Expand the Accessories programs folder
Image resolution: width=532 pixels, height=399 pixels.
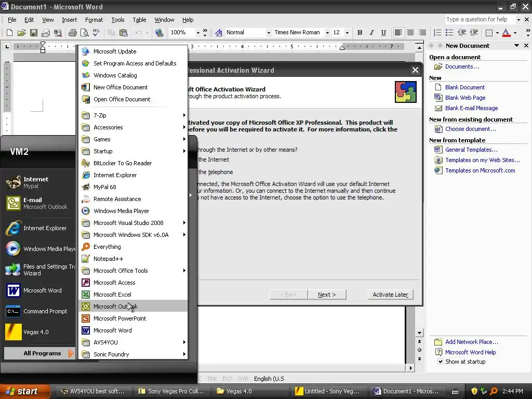click(x=133, y=127)
